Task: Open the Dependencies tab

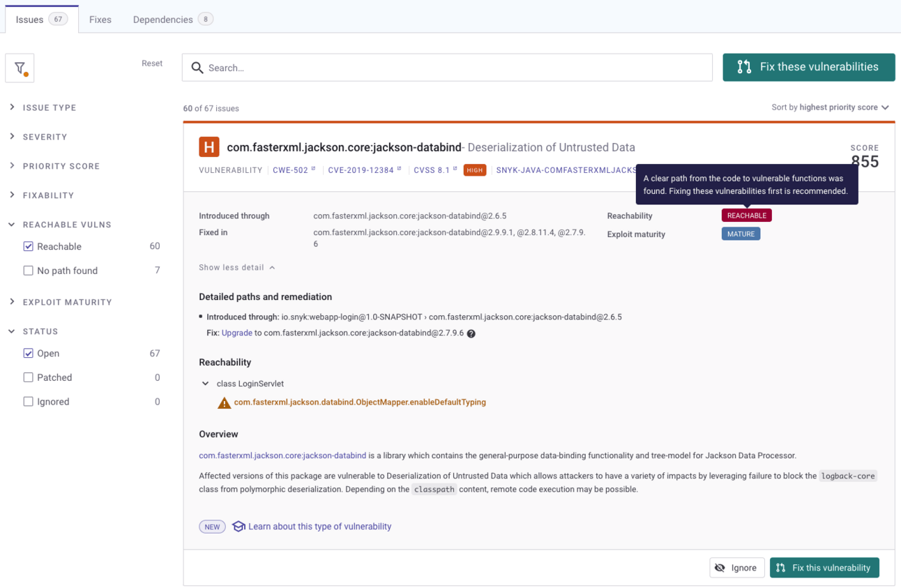Action: pos(173,20)
